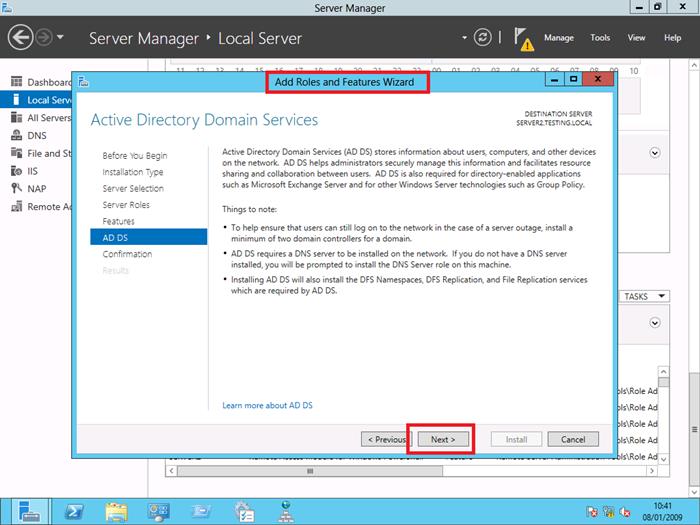
Task: Open the folder taskbar icon next to monitors
Action: 201,512
